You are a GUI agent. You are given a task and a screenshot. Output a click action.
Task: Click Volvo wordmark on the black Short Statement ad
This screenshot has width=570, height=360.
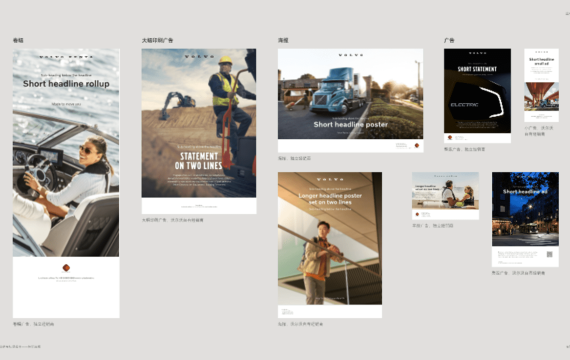pyautogui.click(x=477, y=53)
